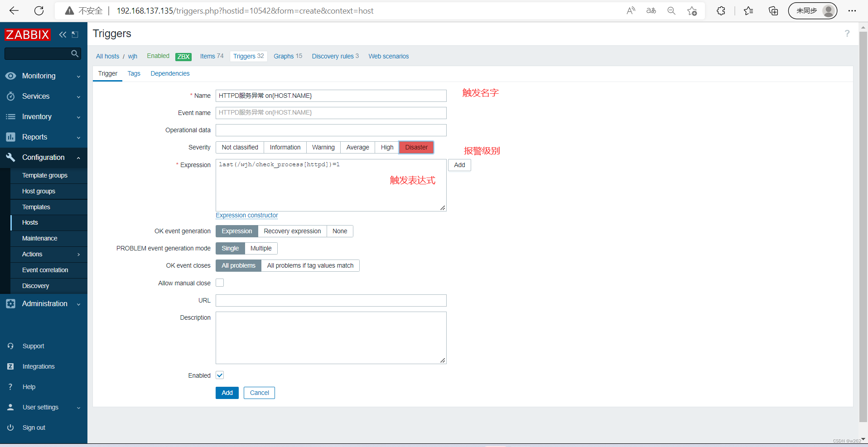This screenshot has width=868, height=447.
Task: Expand the User settings chevron
Action: pyautogui.click(x=78, y=408)
